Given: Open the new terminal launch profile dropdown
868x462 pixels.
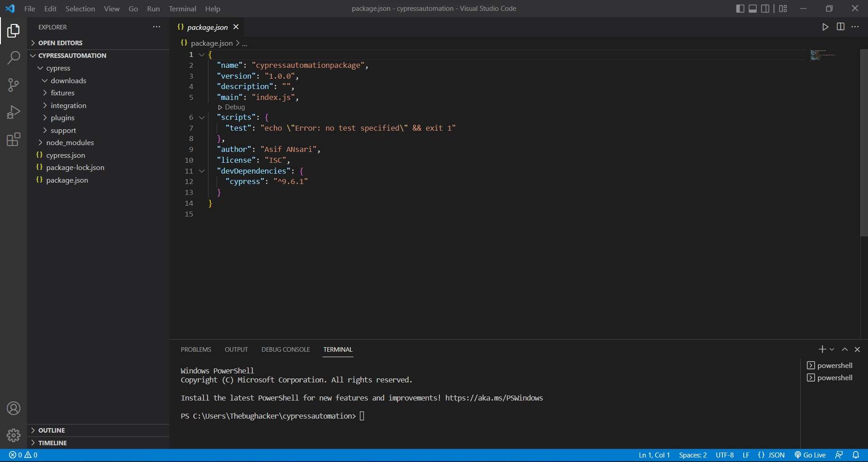Looking at the screenshot, I should point(832,349).
